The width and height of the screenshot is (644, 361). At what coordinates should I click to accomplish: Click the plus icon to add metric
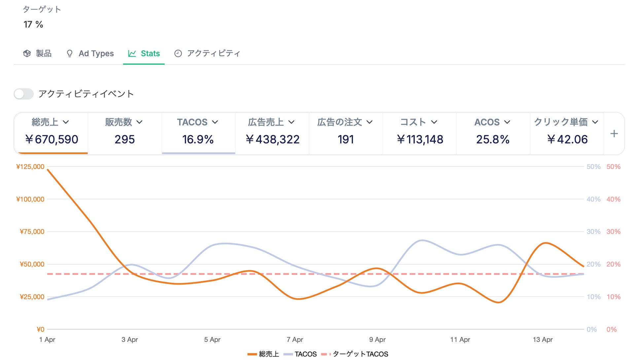click(614, 134)
